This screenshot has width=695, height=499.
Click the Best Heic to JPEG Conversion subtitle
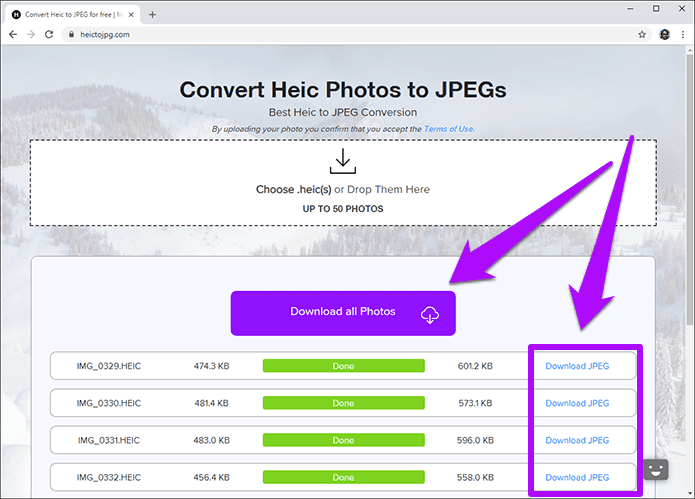[343, 113]
